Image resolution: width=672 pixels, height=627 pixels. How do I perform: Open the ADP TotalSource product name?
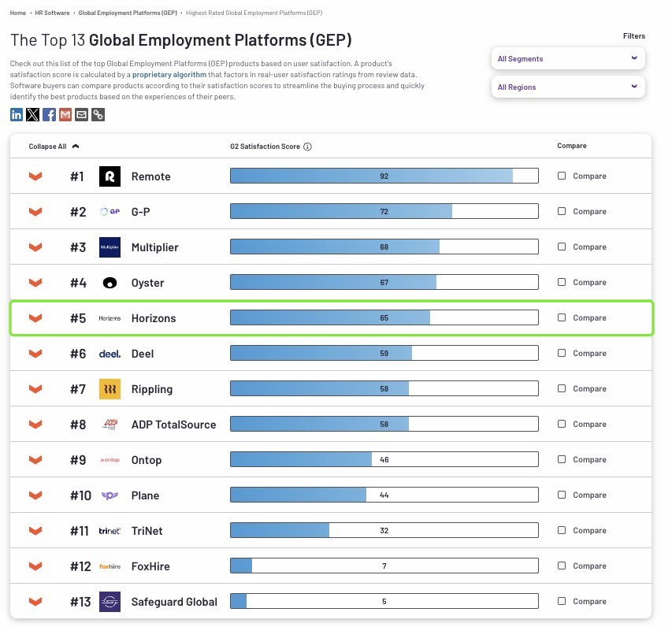(x=173, y=425)
